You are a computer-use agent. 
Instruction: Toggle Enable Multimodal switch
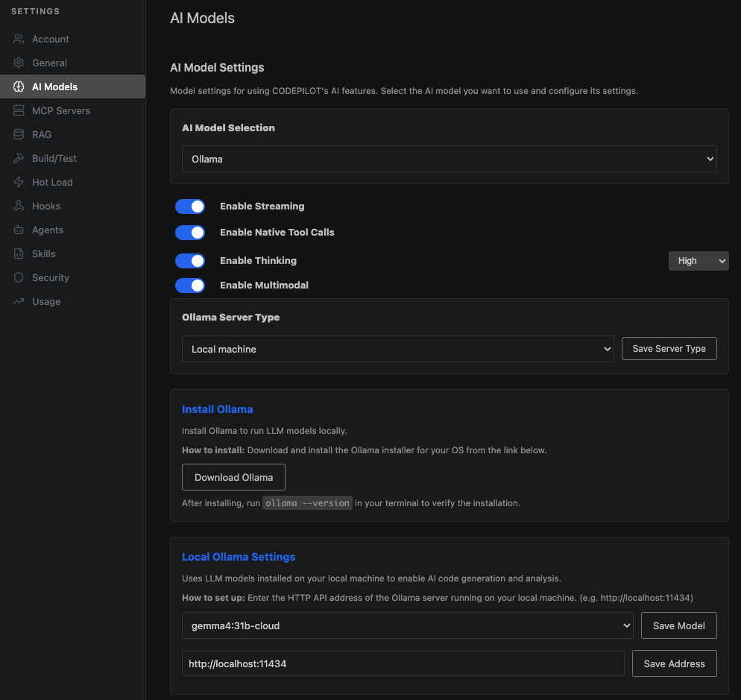190,286
